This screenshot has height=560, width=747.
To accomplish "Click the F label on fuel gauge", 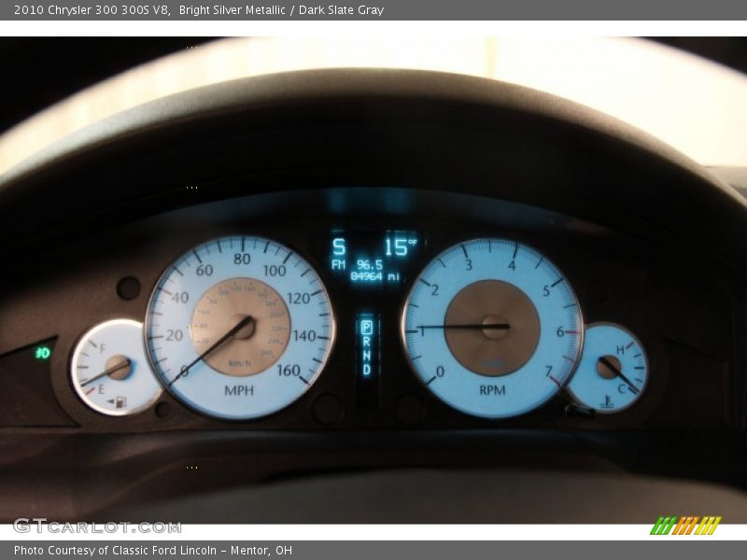I will pyautogui.click(x=102, y=349).
